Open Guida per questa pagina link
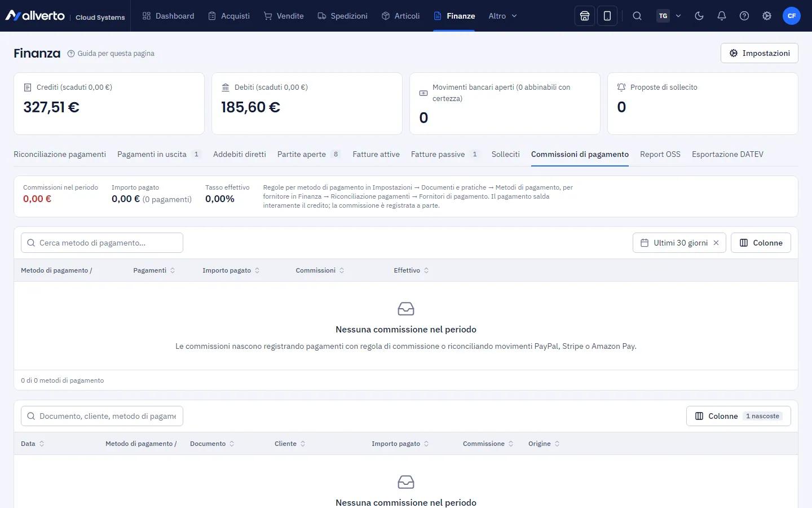This screenshot has width=812, height=508. (x=111, y=54)
